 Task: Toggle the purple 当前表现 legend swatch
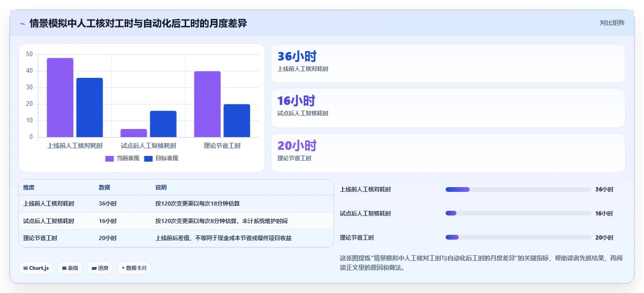[x=110, y=158]
